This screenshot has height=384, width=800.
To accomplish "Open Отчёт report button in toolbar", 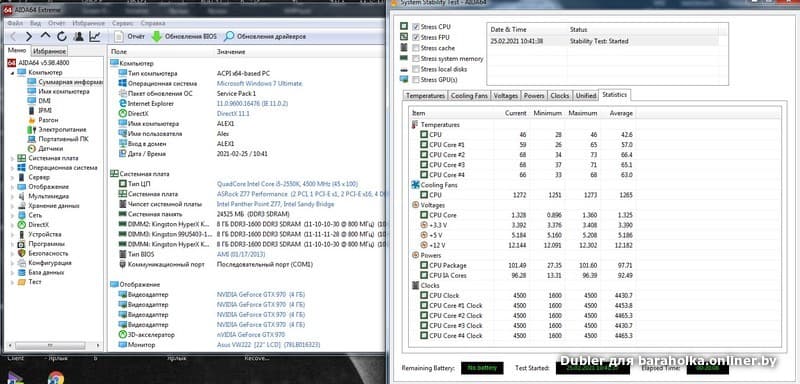I will coord(129,37).
